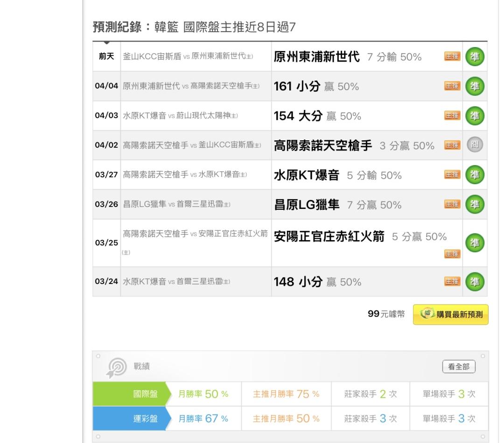Click the green 準 icon on 04/04 row
Image resolution: width=504 pixels, height=443 pixels.
(475, 87)
